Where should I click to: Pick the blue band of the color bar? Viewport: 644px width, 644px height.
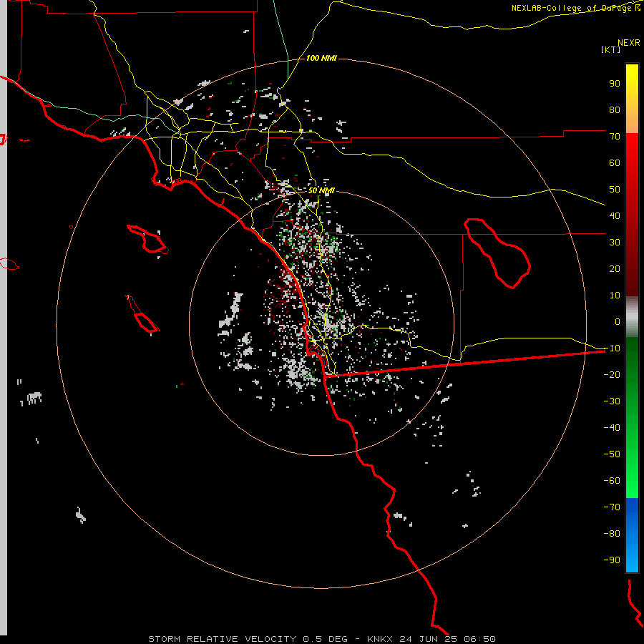(632, 535)
